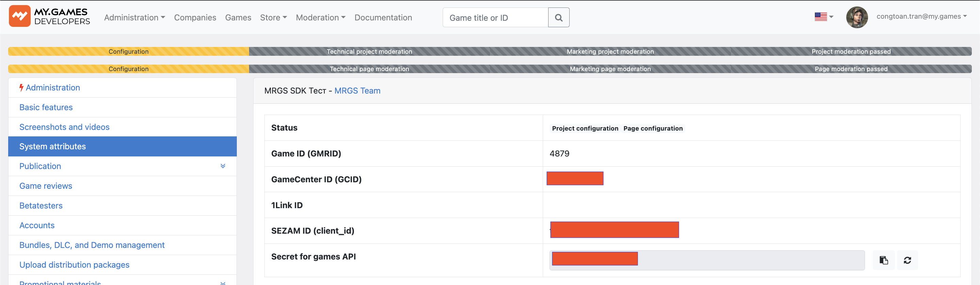980x285 pixels.
Task: Click the Game ID (GMRID) label
Action: (x=306, y=153)
